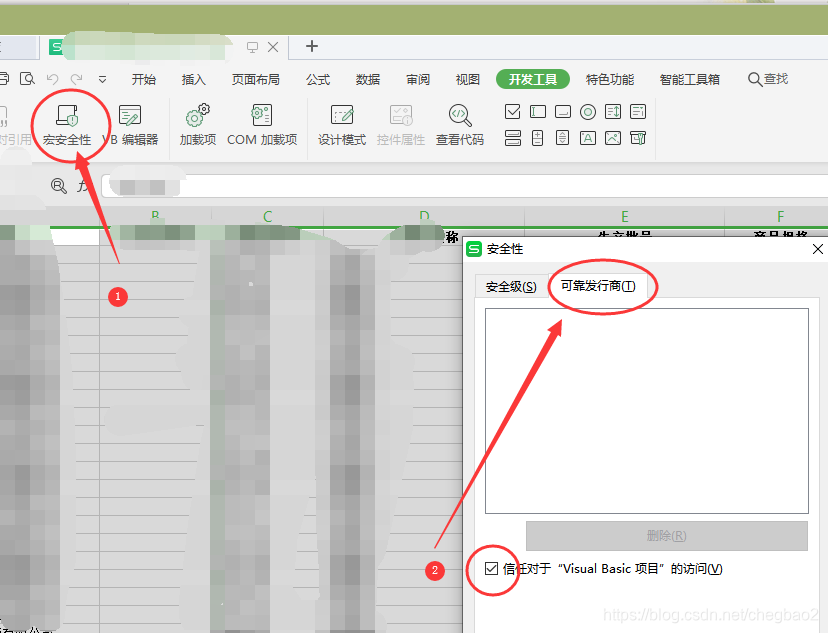Select column E header

point(625,216)
